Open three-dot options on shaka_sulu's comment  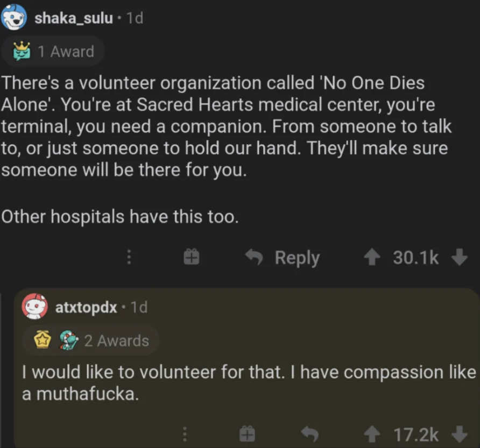pyautogui.click(x=129, y=258)
